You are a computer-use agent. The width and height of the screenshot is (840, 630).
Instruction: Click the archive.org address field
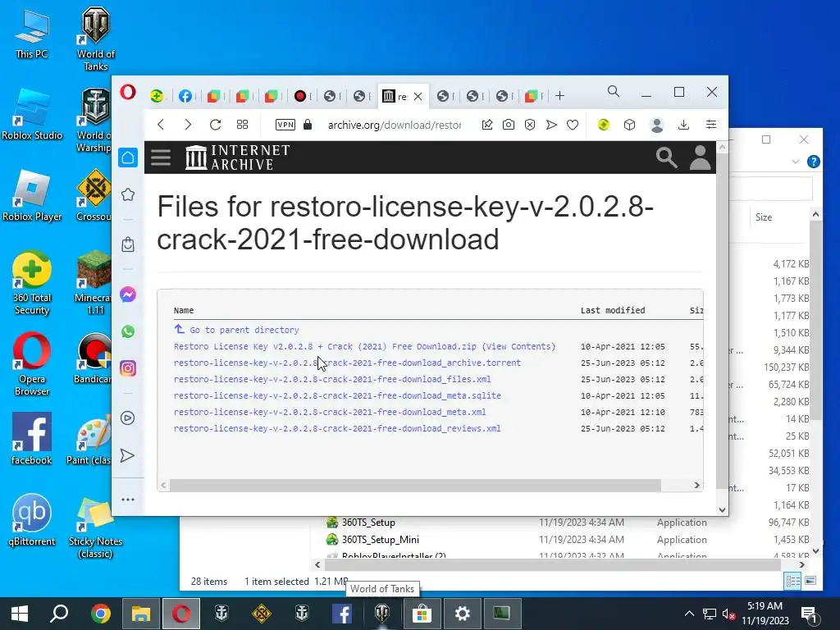[x=395, y=125]
